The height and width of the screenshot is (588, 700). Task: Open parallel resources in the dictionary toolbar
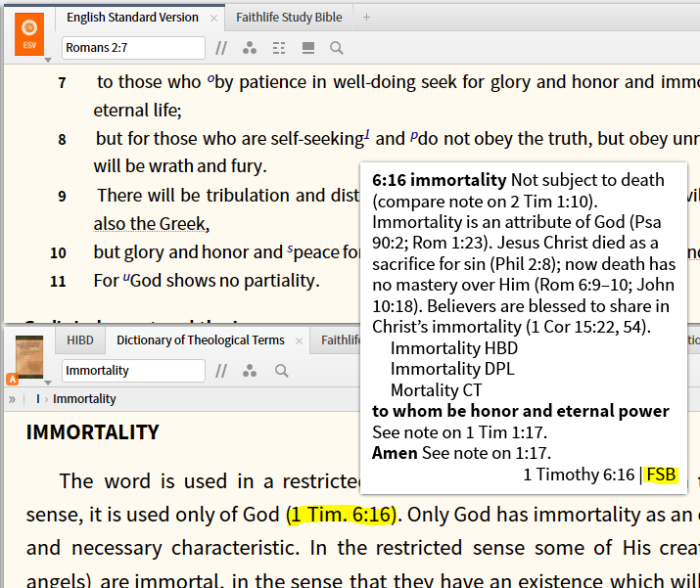pyautogui.click(x=221, y=371)
